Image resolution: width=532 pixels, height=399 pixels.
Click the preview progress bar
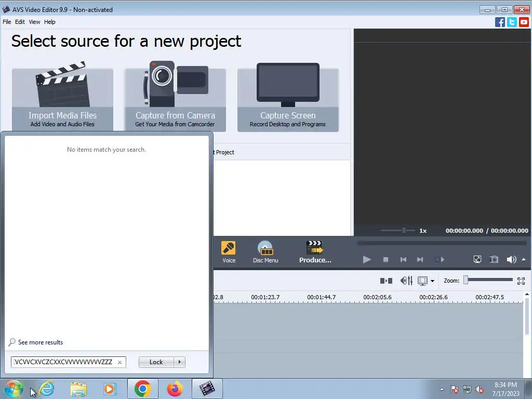coord(442,243)
